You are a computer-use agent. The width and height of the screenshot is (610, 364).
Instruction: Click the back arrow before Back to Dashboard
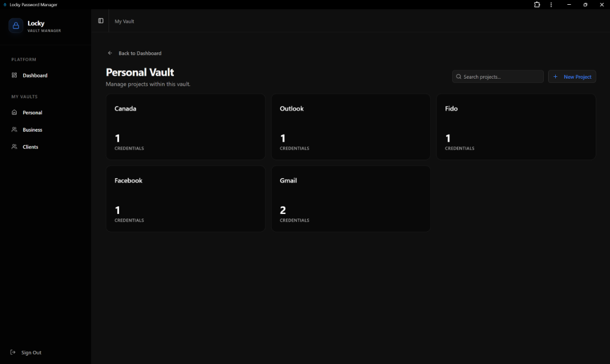[x=110, y=53]
